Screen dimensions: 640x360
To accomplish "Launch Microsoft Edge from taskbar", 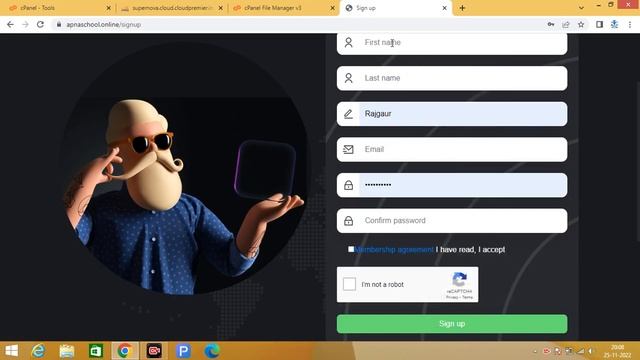I will tap(212, 351).
